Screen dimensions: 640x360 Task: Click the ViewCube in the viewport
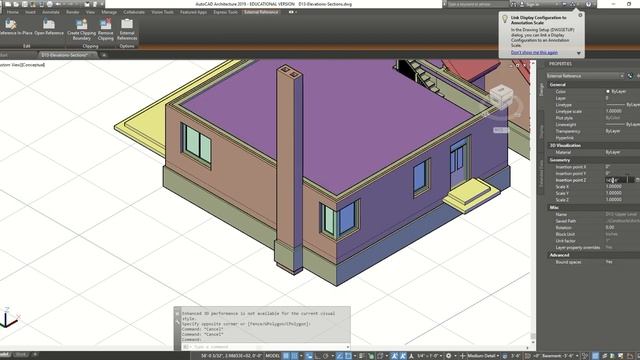point(502,97)
